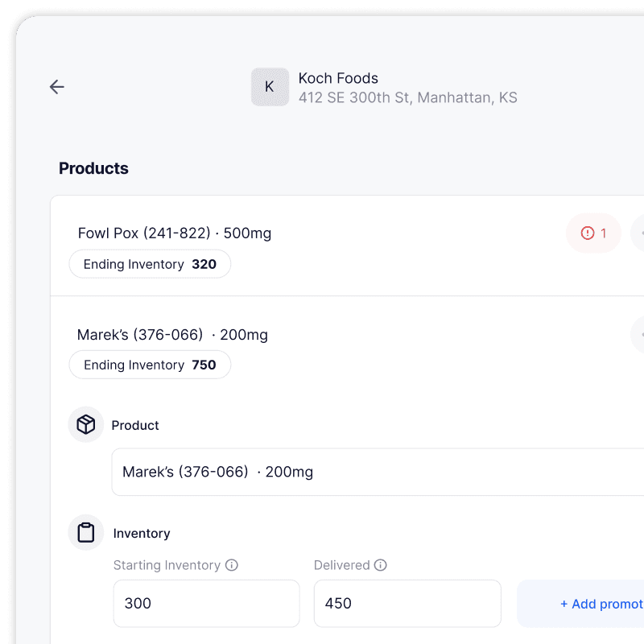Image resolution: width=644 pixels, height=644 pixels.
Task: Click the Inventory clipboard icon
Action: (x=86, y=532)
